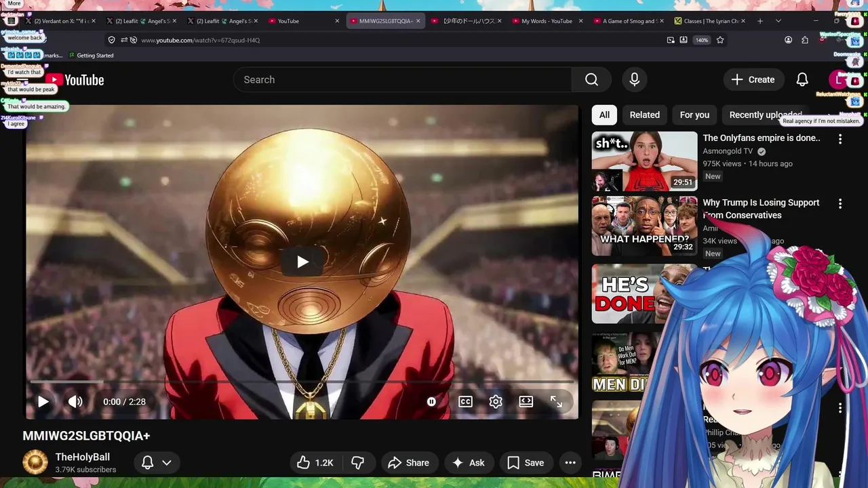The width and height of the screenshot is (868, 488).
Task: Click the magnifier search button
Action: pos(592,80)
